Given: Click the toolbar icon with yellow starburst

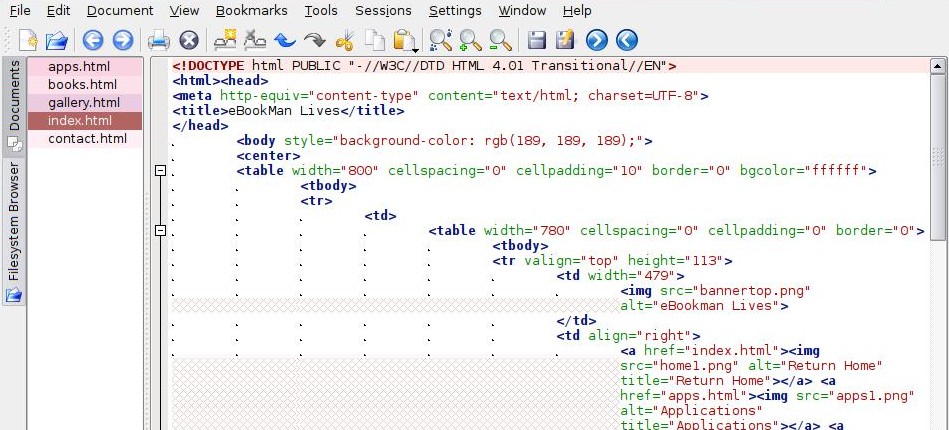Looking at the screenshot, I should tap(225, 41).
